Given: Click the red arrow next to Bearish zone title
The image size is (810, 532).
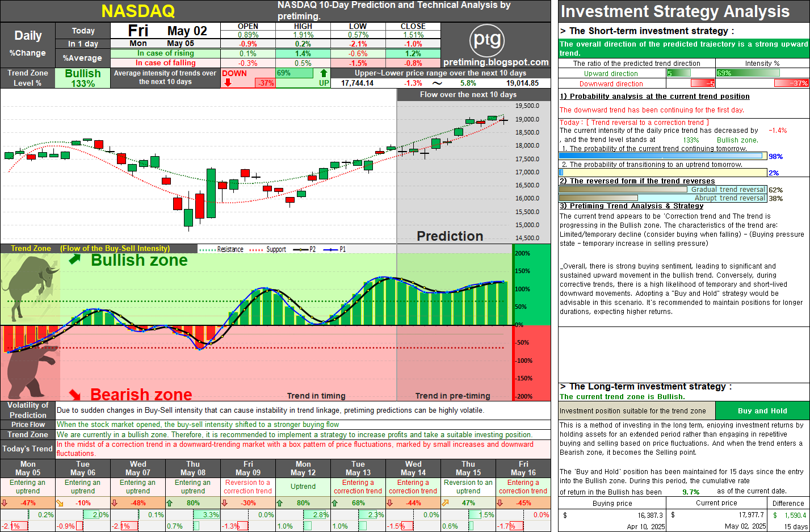Looking at the screenshot, I should click(75, 393).
